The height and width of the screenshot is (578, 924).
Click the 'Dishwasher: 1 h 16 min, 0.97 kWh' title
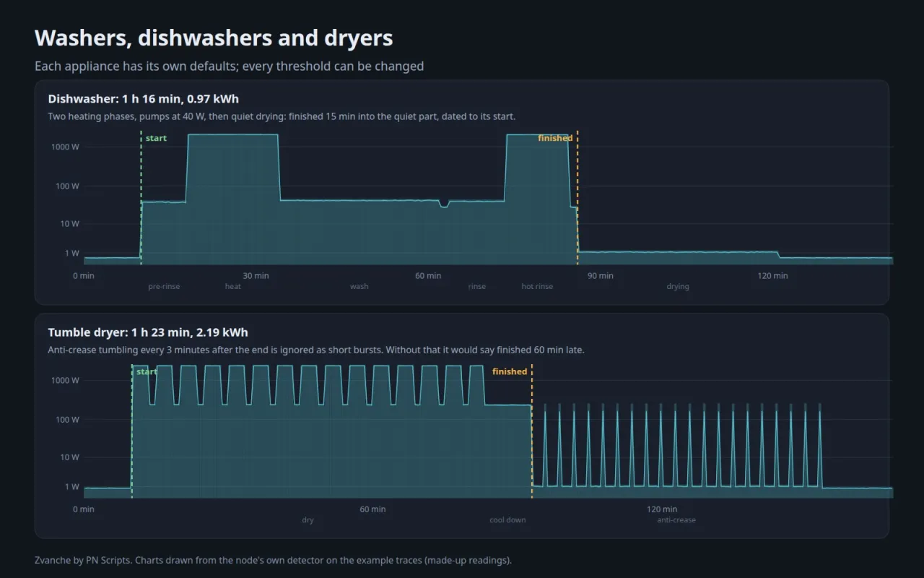coord(144,99)
